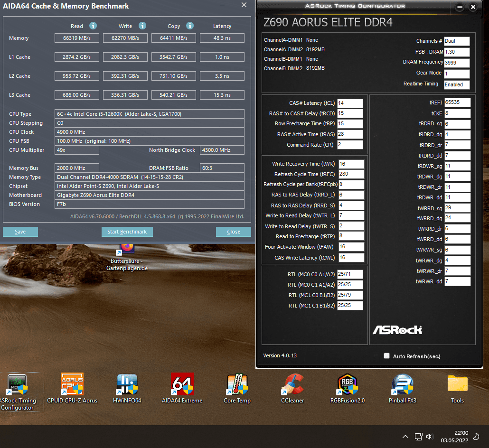Launch CCleaner desktop shortcut
The height and width of the screenshot is (448, 489).
pos(292,389)
